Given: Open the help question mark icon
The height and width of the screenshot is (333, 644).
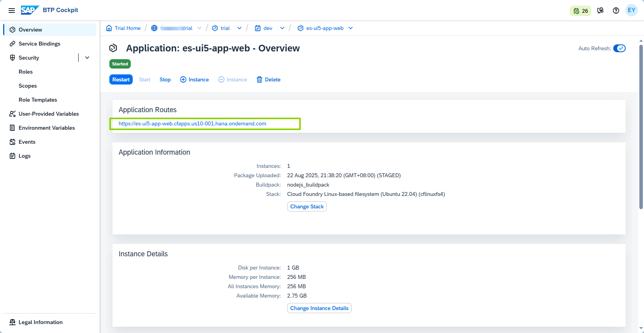Looking at the screenshot, I should click(x=616, y=11).
